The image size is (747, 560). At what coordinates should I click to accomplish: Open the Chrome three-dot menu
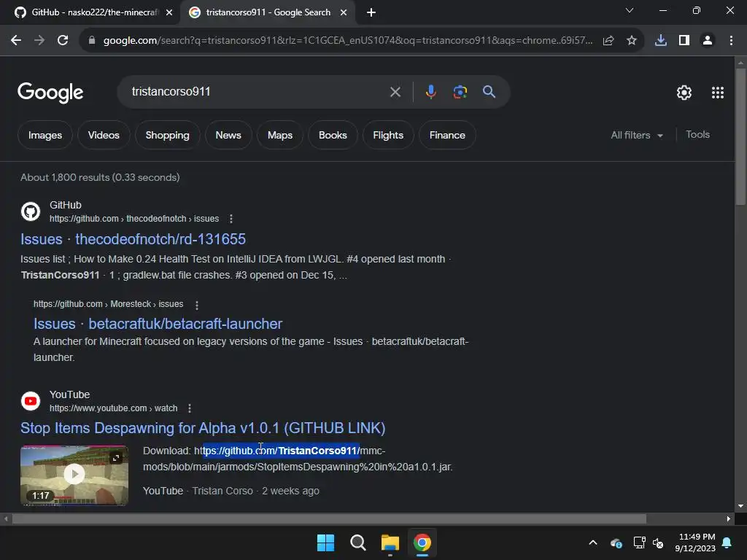(731, 41)
